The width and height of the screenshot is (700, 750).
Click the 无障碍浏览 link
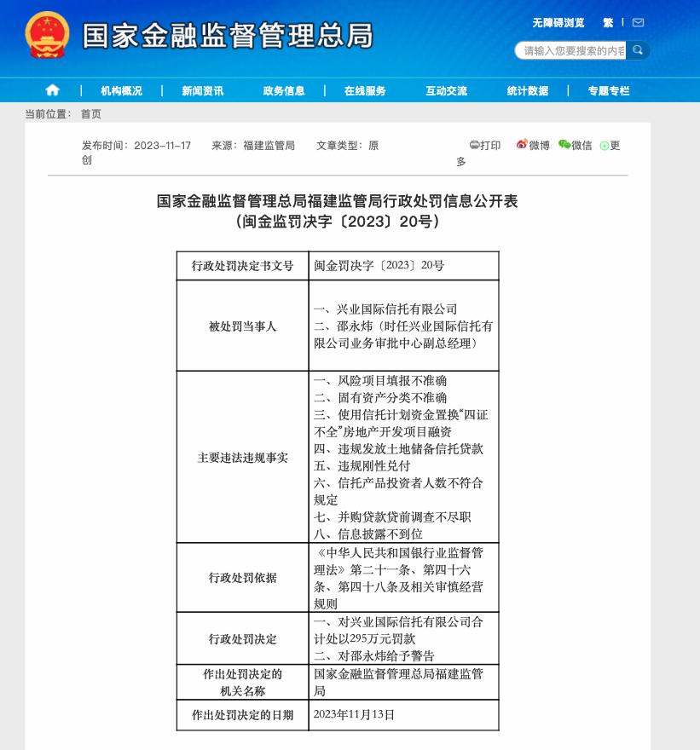coord(558,23)
